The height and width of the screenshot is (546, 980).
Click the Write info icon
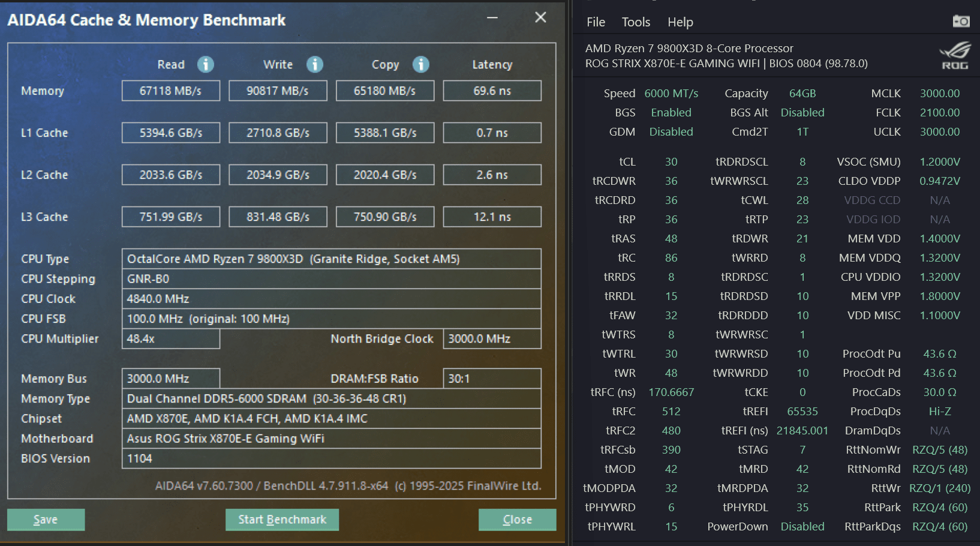point(315,64)
